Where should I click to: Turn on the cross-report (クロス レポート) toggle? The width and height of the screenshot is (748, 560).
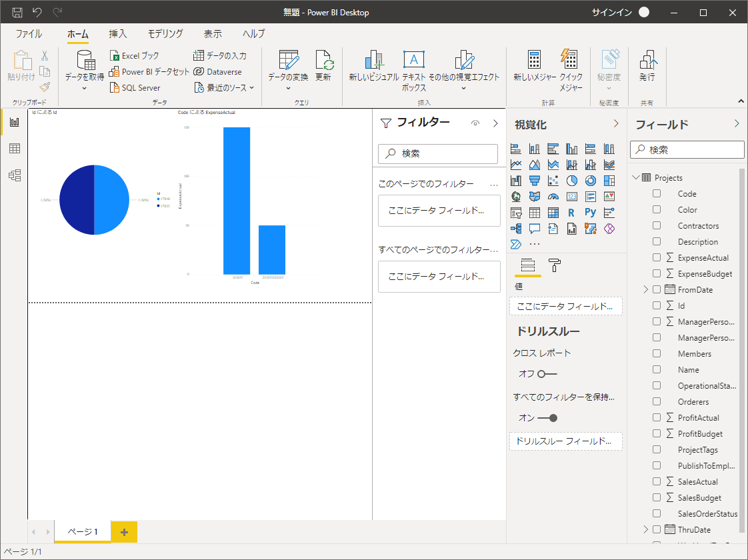(x=547, y=374)
